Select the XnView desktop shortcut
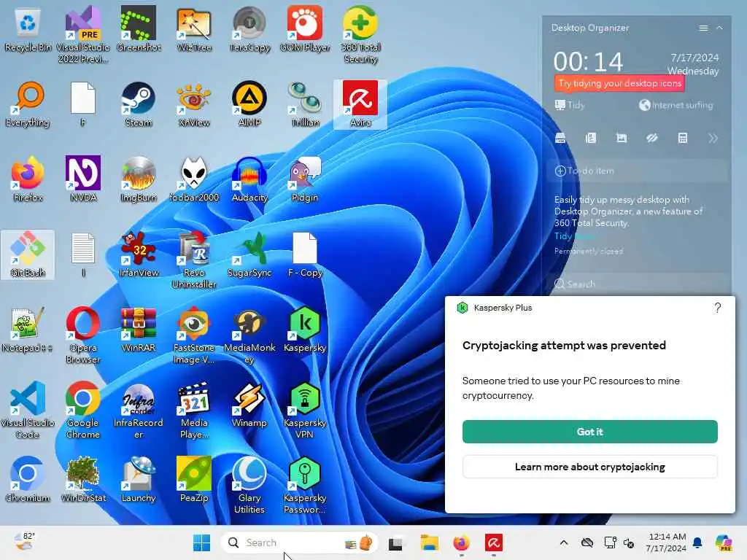Viewport: 747px width, 560px height. coord(194,105)
